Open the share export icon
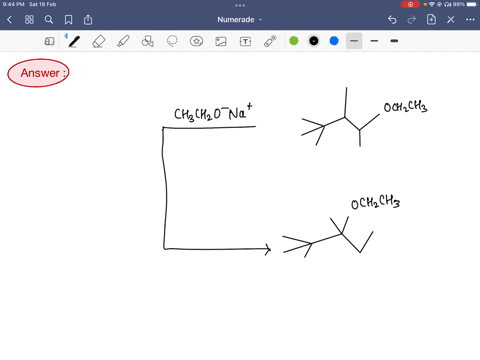480x360 pixels. 88,20
